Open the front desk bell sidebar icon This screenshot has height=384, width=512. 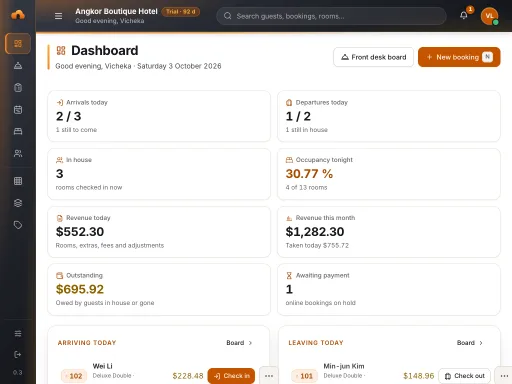click(x=18, y=65)
